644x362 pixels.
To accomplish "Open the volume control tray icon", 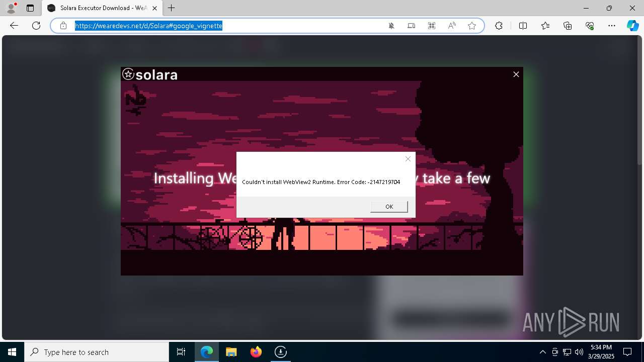I will (x=579, y=352).
